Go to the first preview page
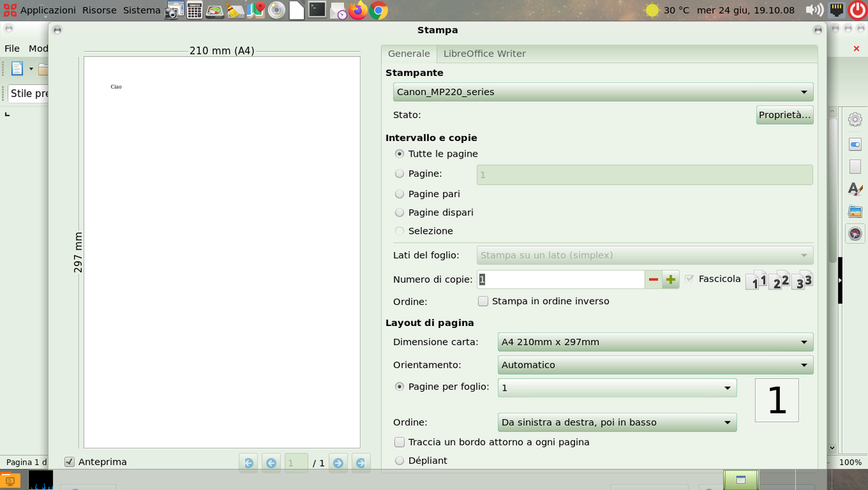The width and height of the screenshot is (868, 490). coord(248,463)
